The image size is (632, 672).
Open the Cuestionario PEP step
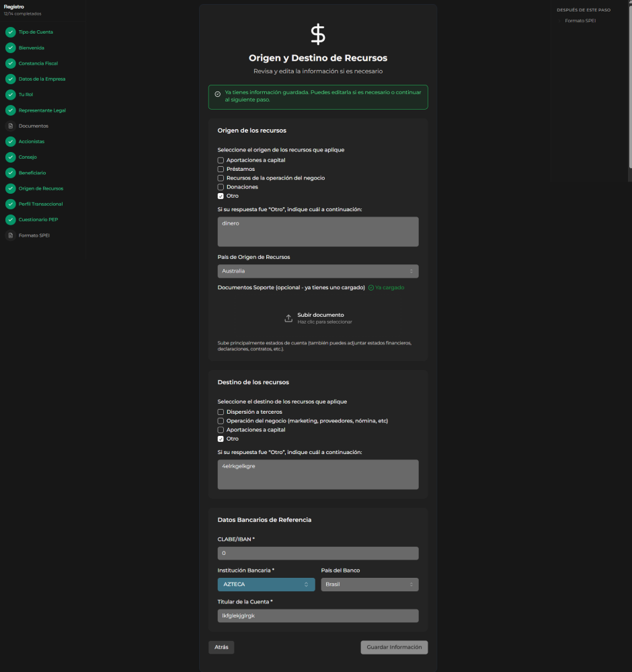(38, 219)
